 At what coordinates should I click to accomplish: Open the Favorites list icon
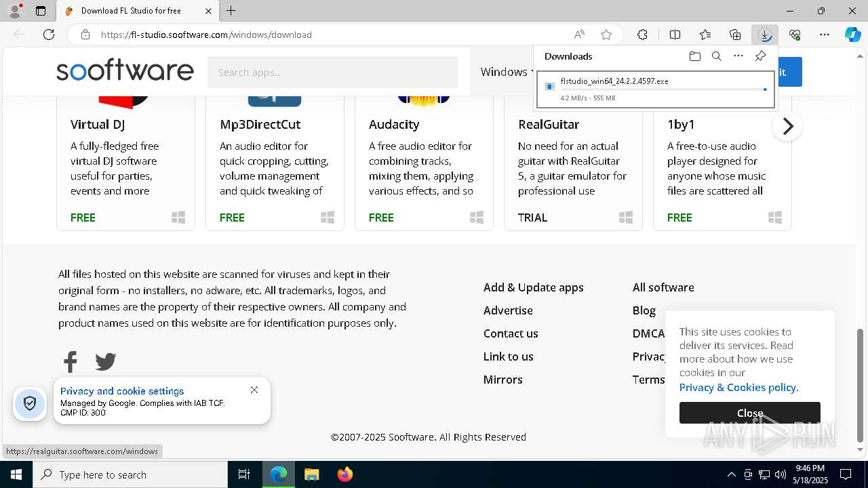tap(705, 35)
